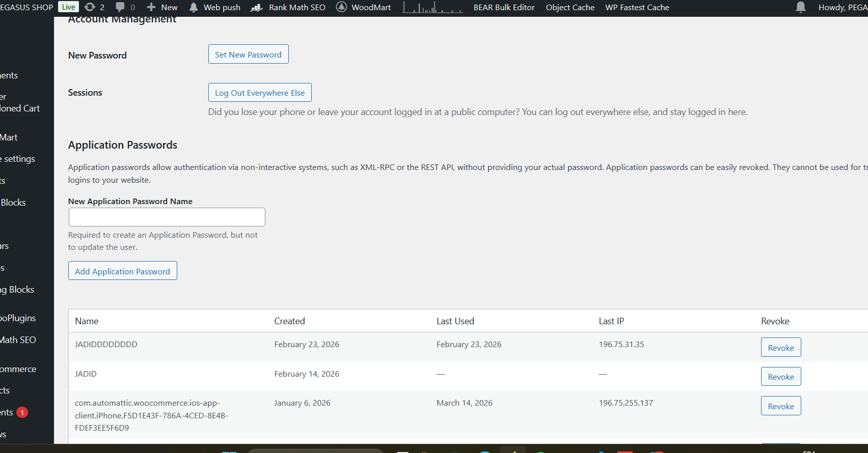
Task: Open WP Fastest Cache menu
Action: tap(637, 7)
